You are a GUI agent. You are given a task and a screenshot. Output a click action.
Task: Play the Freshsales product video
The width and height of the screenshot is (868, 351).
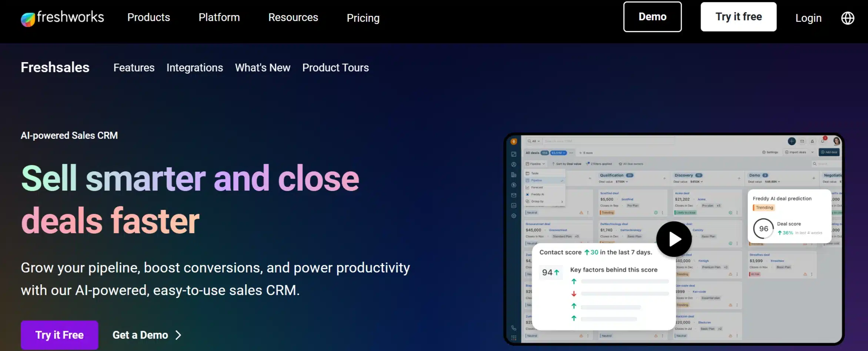pyautogui.click(x=674, y=239)
